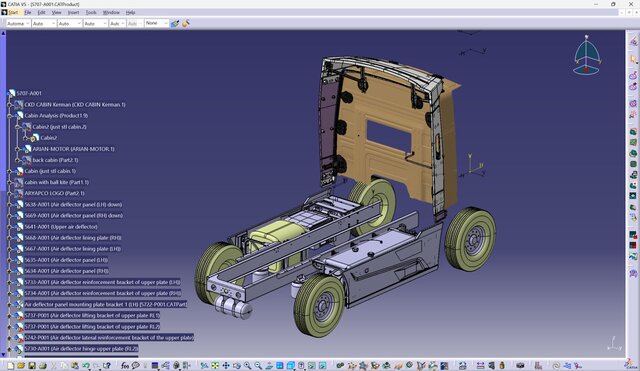Select the Rotate view tool
Screen dimensions: 640x371
coord(237,366)
